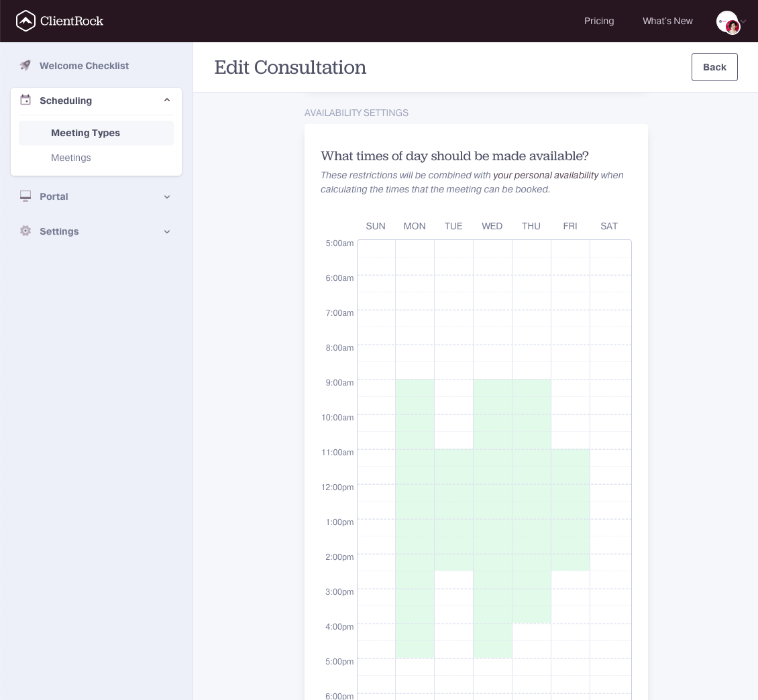Select Meetings under Scheduling
The image size is (758, 700).
click(x=70, y=158)
